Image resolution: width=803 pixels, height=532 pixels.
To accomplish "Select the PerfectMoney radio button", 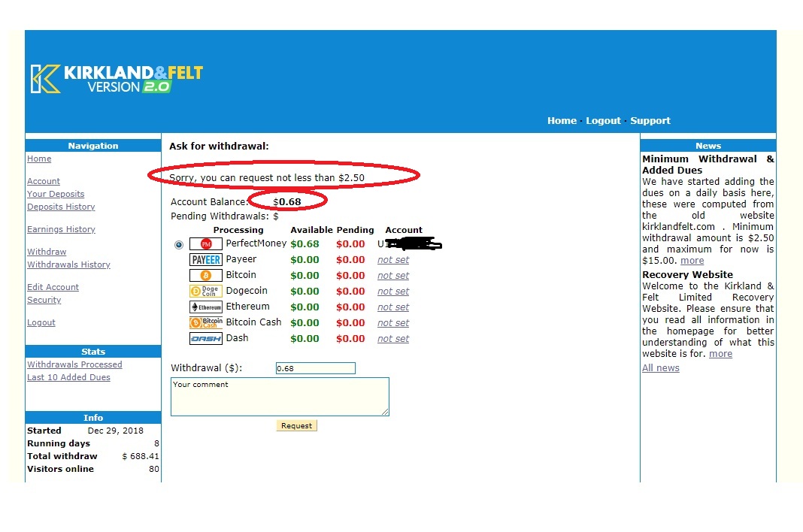I will click(178, 245).
